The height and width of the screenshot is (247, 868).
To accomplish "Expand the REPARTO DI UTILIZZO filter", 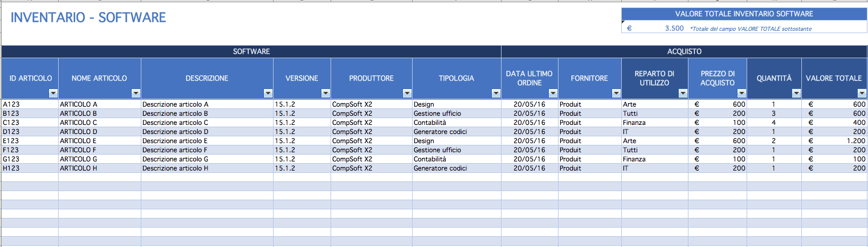I will click(682, 93).
